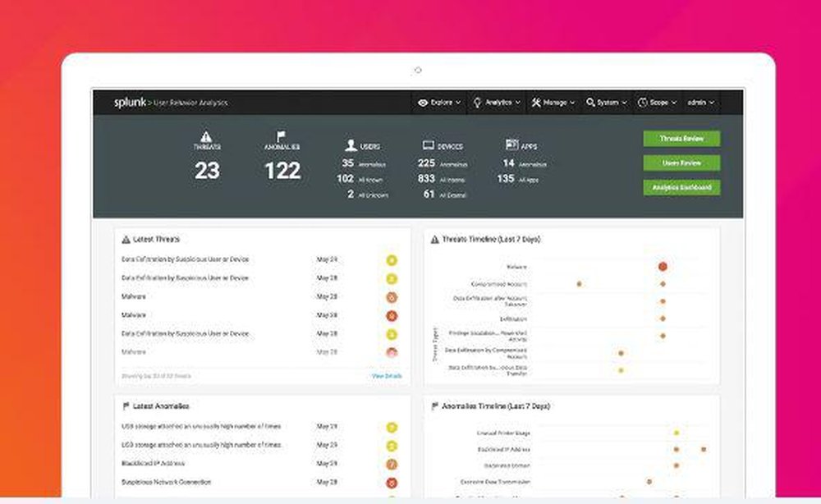This screenshot has width=821, height=504.
Task: Click the Users person icon
Action: pos(351,145)
